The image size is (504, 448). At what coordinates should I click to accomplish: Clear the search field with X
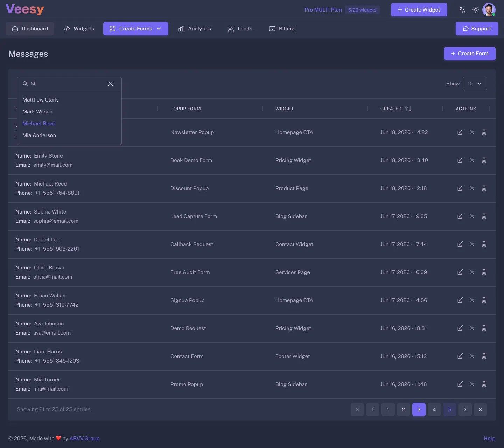click(x=111, y=84)
